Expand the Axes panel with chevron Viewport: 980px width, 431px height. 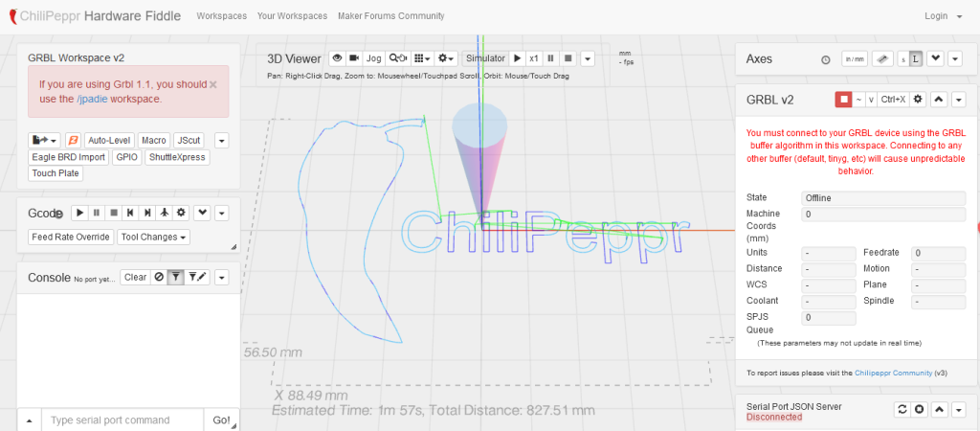pyautogui.click(x=935, y=58)
